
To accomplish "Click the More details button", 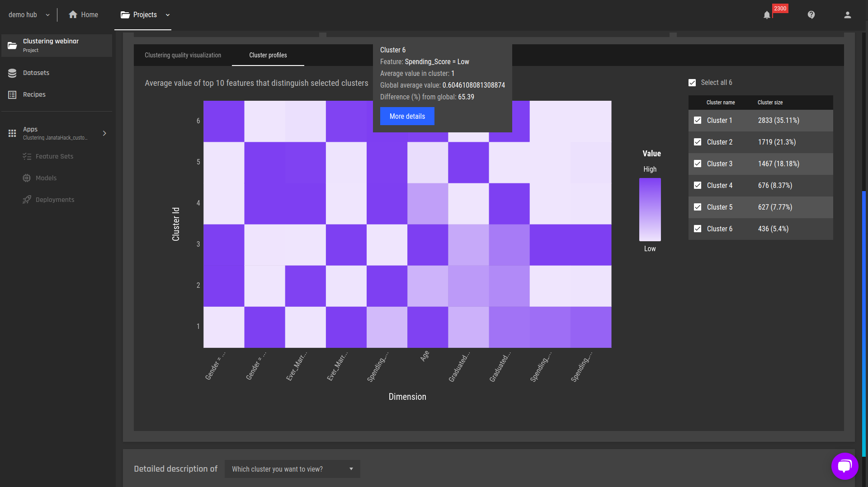I will click(407, 116).
